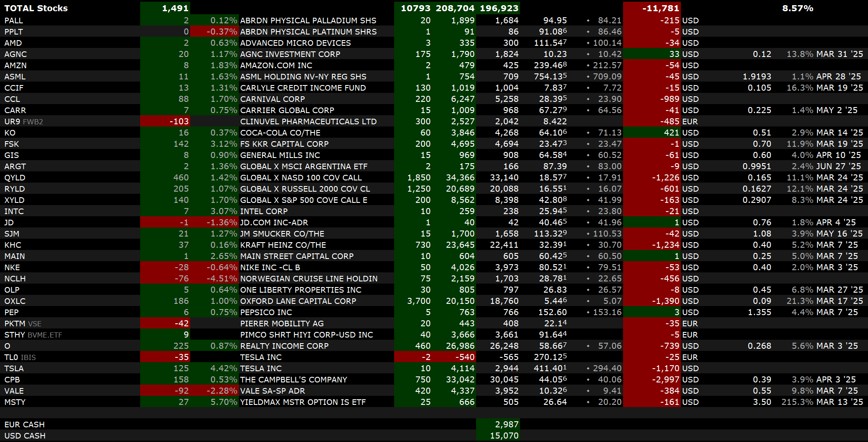Viewport: 868px width, 442px height.
Task: Click THE CAMPBELL'S COMPANY name
Action: tap(294, 379)
